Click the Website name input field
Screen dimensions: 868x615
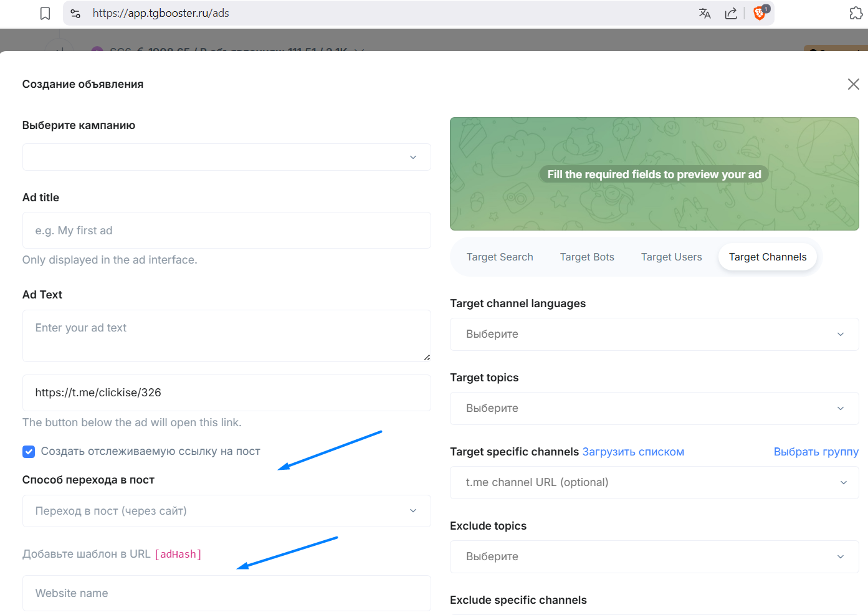pos(226,593)
